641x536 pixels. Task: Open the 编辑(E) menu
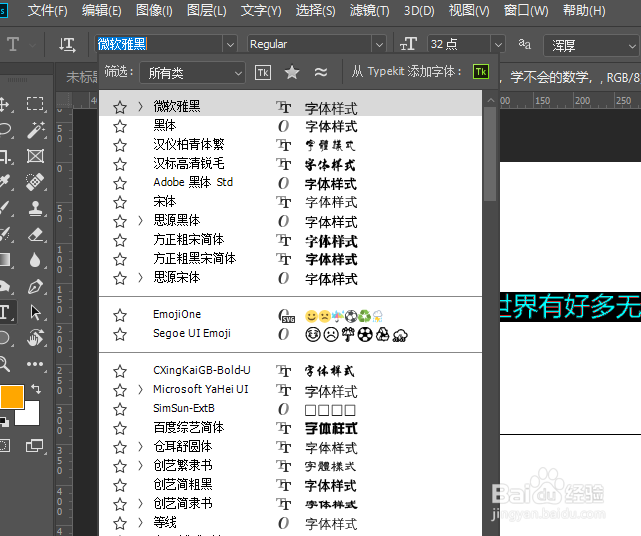point(101,10)
